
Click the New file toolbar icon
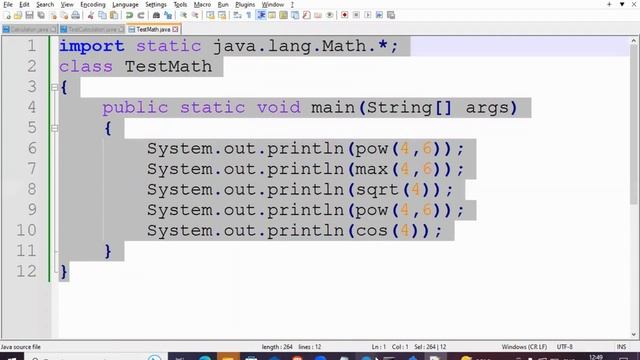[x=7, y=15]
